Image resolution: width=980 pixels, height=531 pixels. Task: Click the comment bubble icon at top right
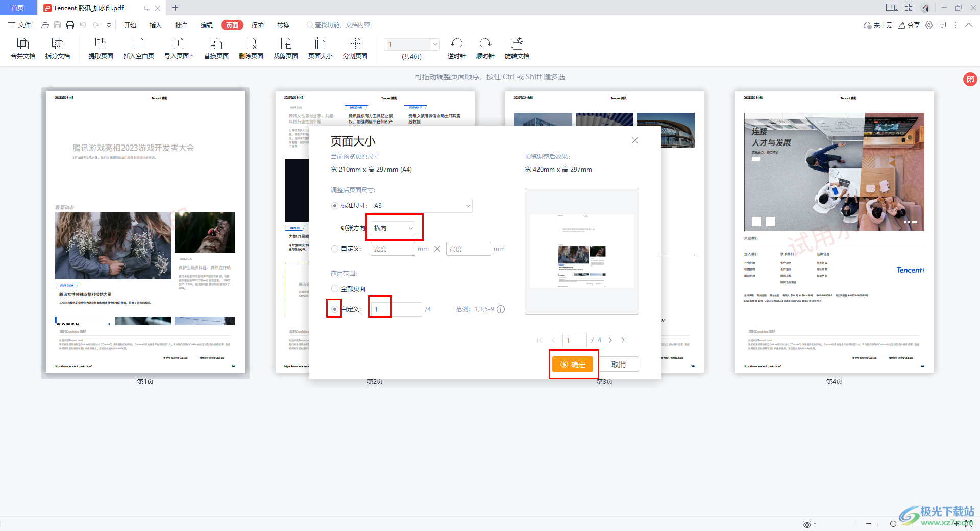click(x=942, y=25)
